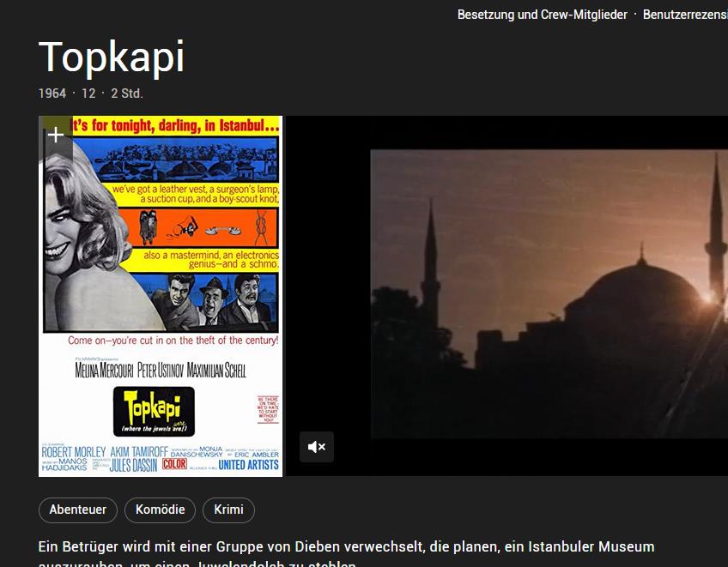Click the age rating 12
This screenshot has height=567, width=728.
coord(88,93)
